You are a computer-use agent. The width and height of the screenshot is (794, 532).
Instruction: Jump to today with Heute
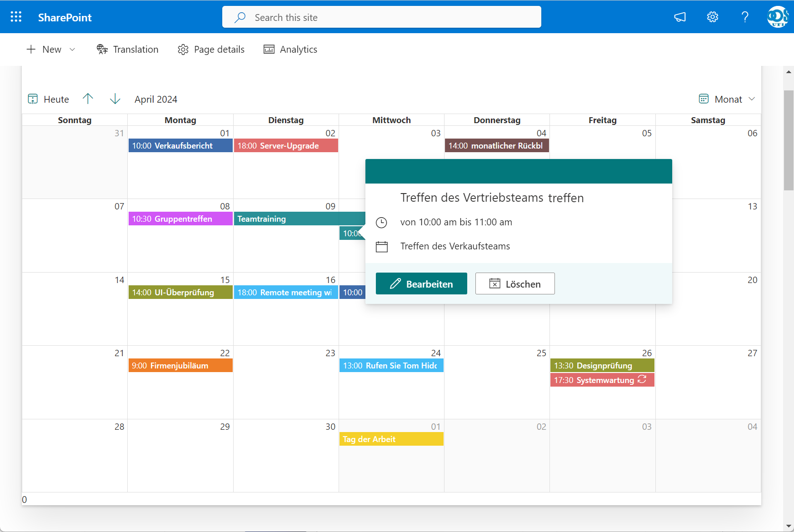click(49, 99)
